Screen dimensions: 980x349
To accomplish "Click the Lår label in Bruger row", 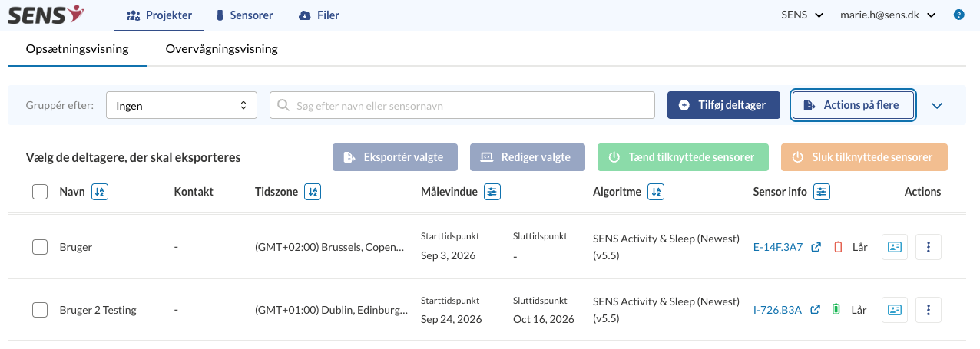I will [859, 247].
